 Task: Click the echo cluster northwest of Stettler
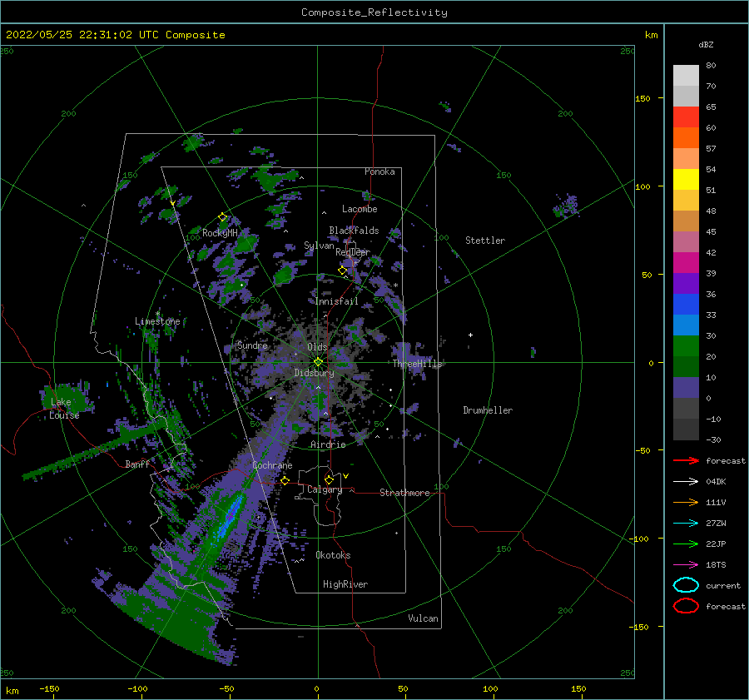click(x=566, y=206)
